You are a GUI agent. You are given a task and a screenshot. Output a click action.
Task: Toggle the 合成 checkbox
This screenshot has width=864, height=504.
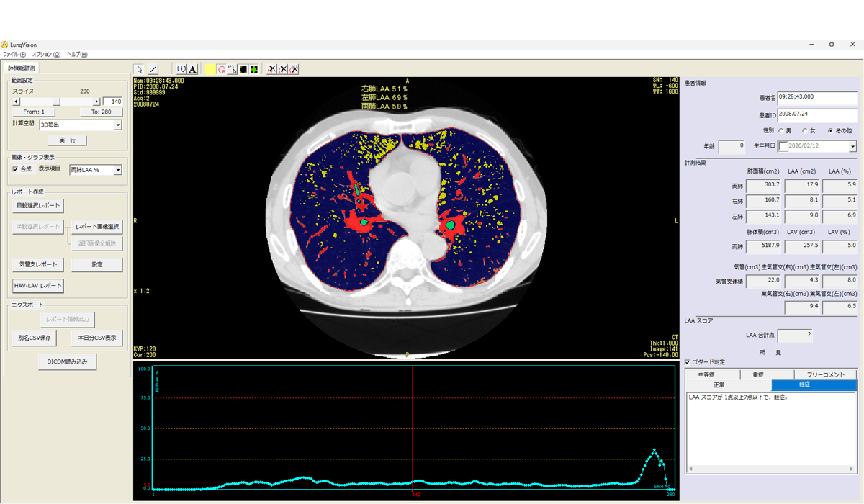coord(16,169)
